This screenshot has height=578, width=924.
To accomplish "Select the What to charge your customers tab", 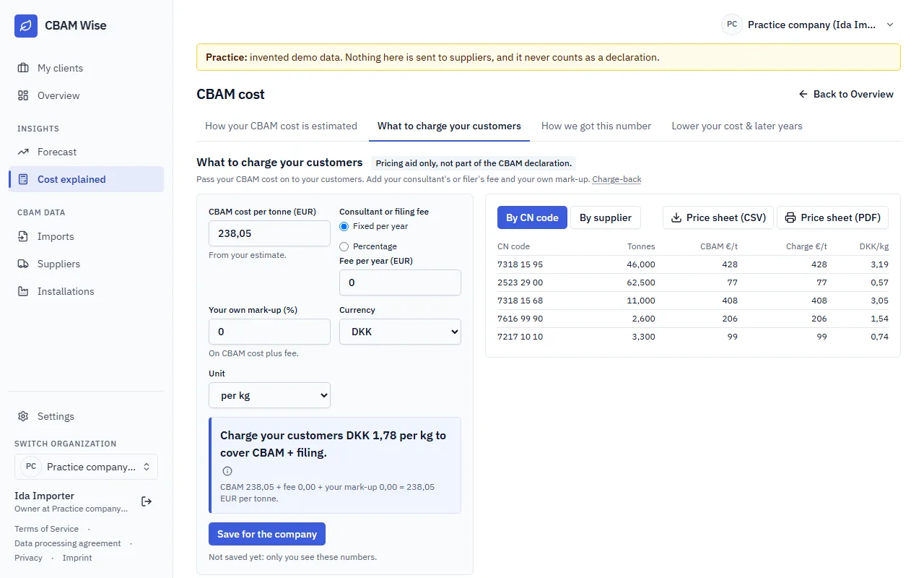I will click(449, 126).
